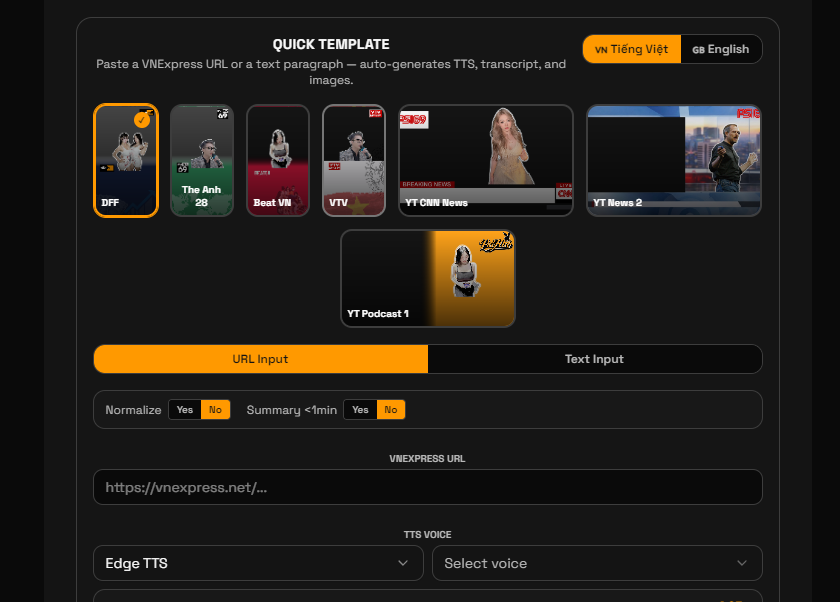This screenshot has height=602, width=840.
Task: Switch to the Text Input tab
Action: [595, 359]
